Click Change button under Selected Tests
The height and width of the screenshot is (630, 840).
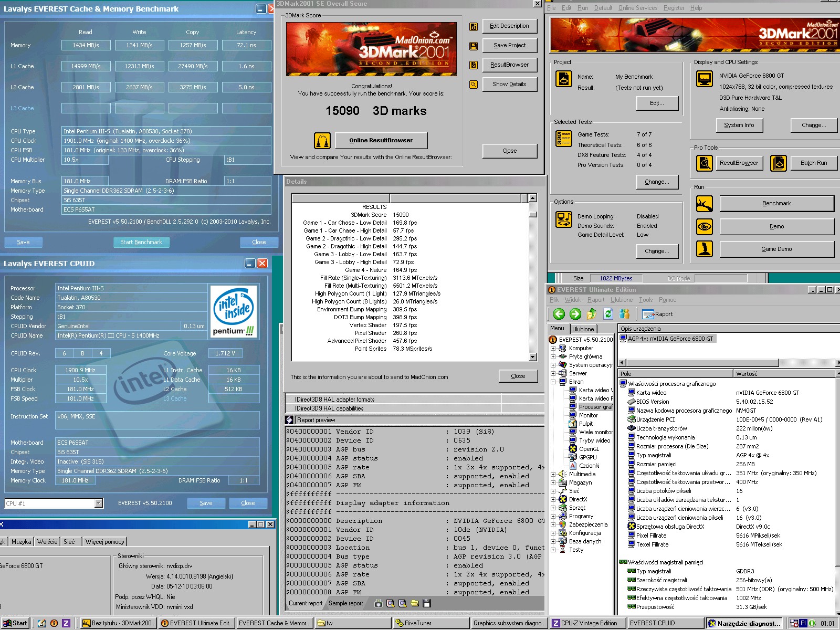[656, 182]
